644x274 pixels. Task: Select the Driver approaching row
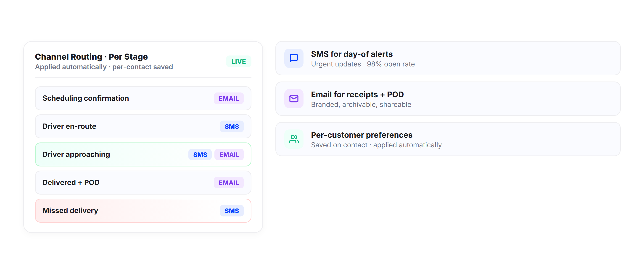click(x=143, y=155)
